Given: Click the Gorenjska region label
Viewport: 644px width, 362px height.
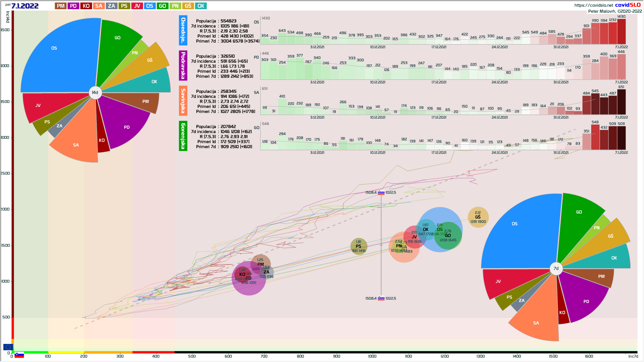Looking at the screenshot, I should coord(183,136).
